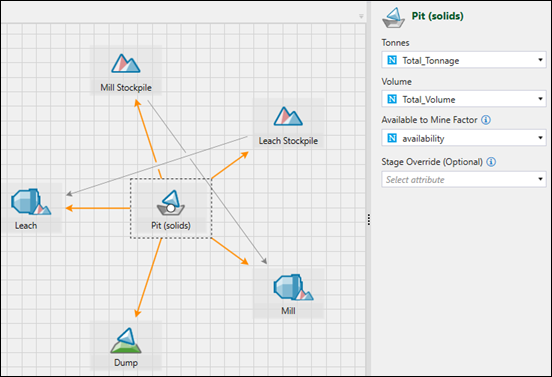Select the Mill process node icon
The width and height of the screenshot is (552, 377).
click(x=293, y=287)
